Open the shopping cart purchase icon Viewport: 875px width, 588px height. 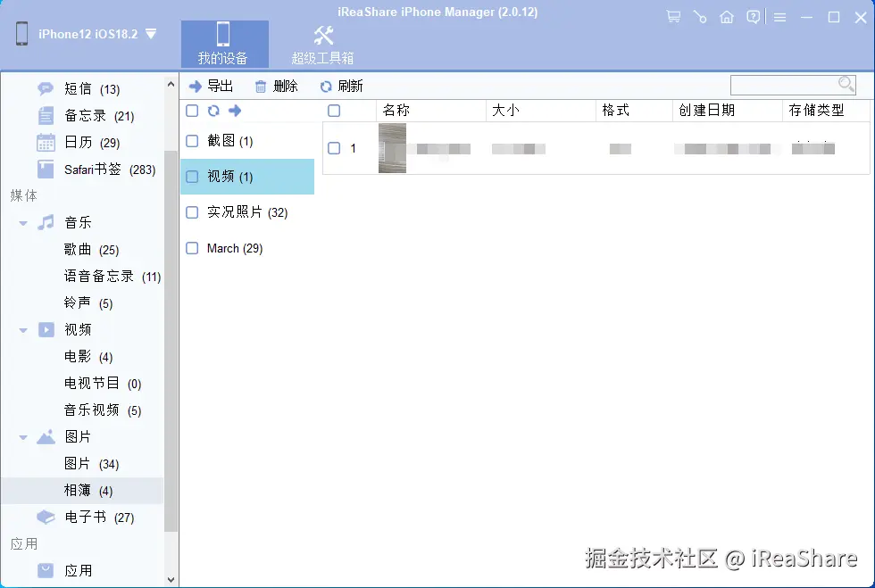pyautogui.click(x=673, y=15)
